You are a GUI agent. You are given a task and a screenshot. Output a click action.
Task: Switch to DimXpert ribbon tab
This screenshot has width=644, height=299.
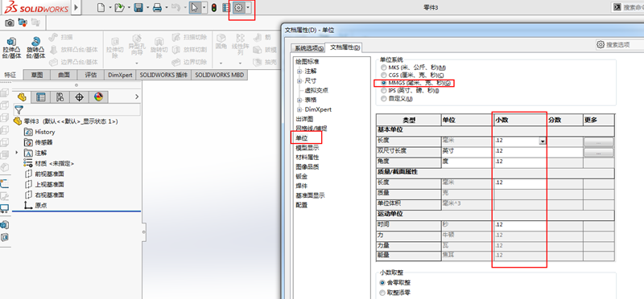click(120, 75)
